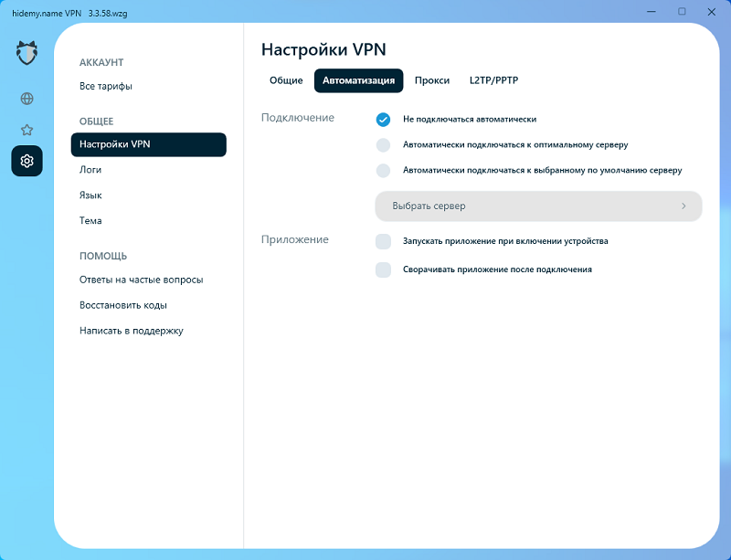
Task: Select auto-connect to default chosen server
Action: 383,170
